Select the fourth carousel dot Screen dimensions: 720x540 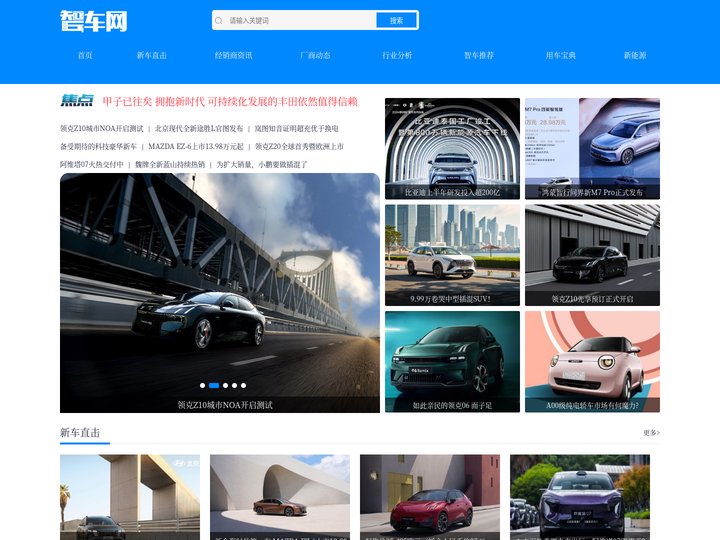pos(235,385)
